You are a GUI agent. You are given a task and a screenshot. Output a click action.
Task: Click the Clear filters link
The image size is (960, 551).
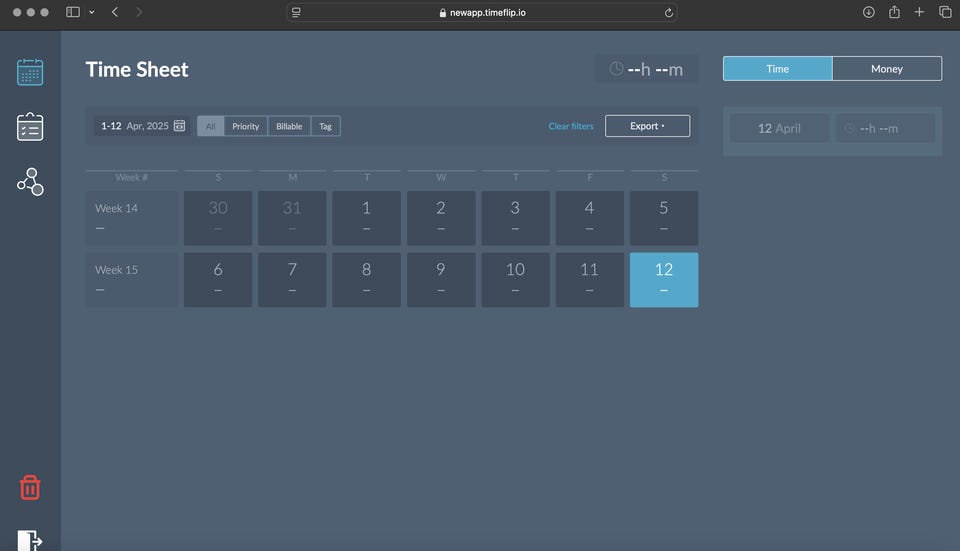(571, 126)
